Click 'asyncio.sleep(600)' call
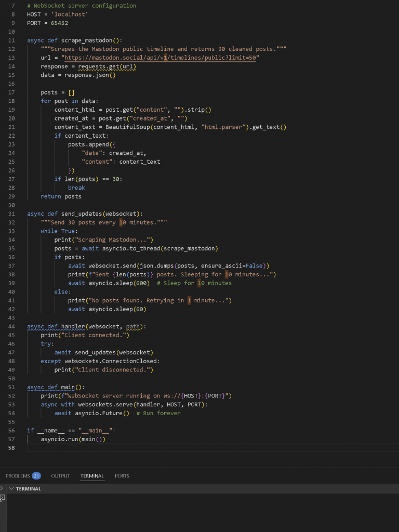The image size is (399, 532). [x=119, y=283]
